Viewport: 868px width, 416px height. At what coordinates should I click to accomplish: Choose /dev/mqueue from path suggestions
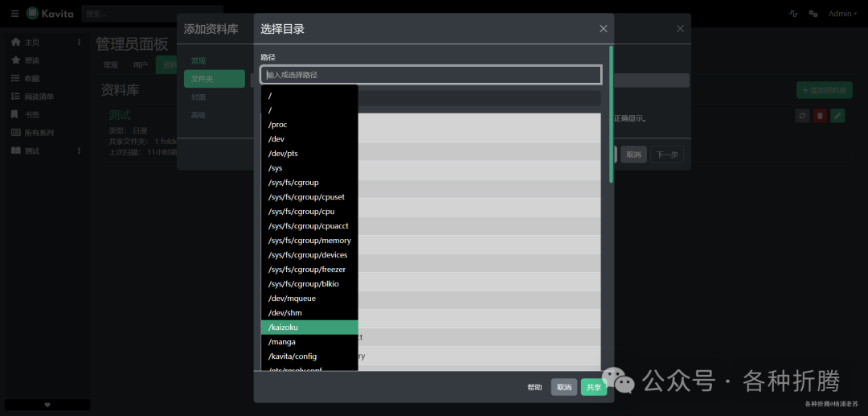click(309, 298)
